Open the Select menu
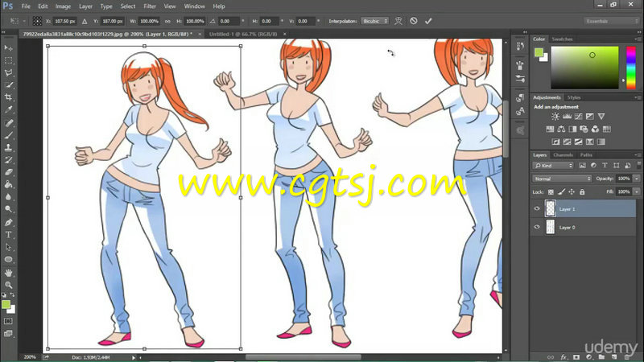This screenshot has height=362, width=644. click(x=128, y=6)
